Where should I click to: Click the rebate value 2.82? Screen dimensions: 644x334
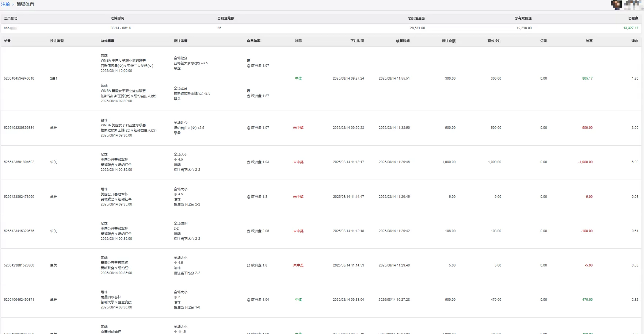click(x=635, y=300)
